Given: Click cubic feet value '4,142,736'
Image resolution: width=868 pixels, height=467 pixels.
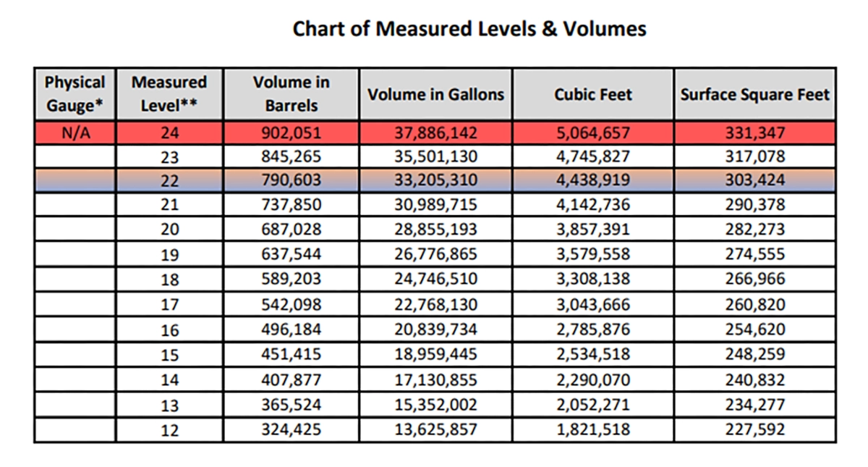Looking at the screenshot, I should point(593,205).
